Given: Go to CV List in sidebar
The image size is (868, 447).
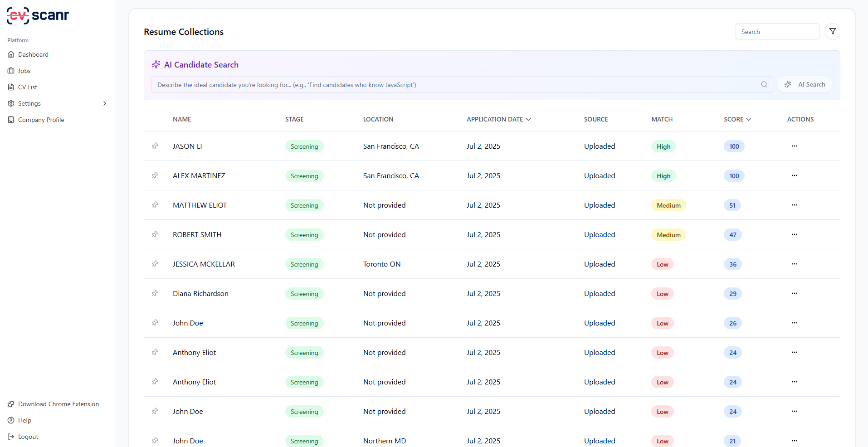Looking at the screenshot, I should point(27,87).
